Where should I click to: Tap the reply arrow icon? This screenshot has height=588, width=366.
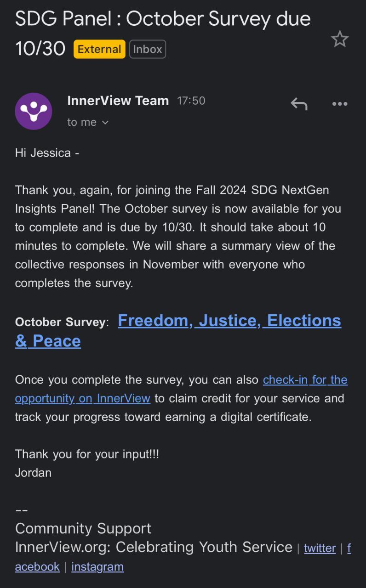point(299,104)
